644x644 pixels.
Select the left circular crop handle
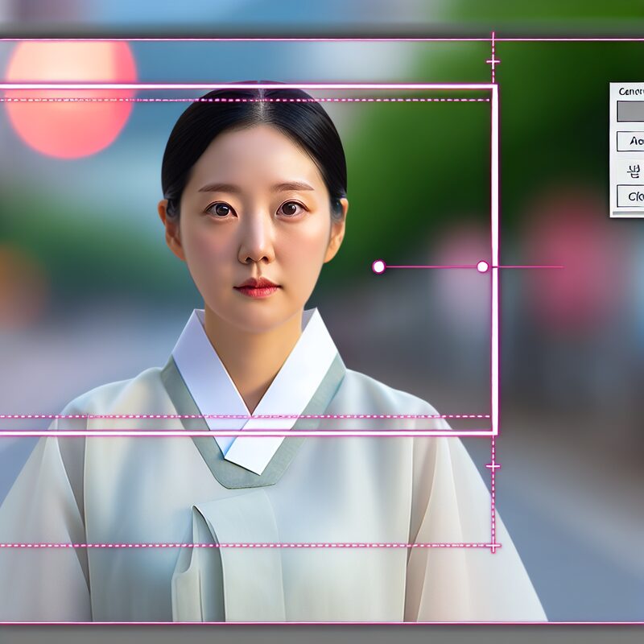point(378,266)
